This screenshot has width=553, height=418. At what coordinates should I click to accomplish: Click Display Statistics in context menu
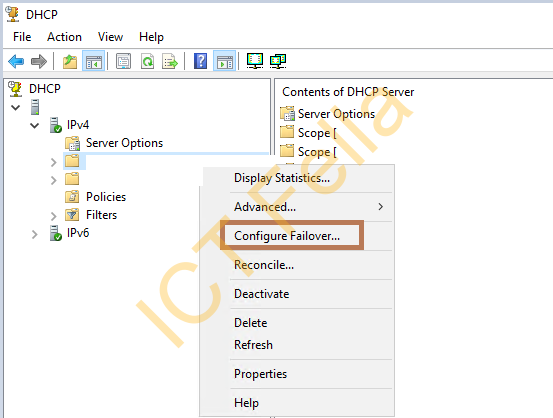282,178
